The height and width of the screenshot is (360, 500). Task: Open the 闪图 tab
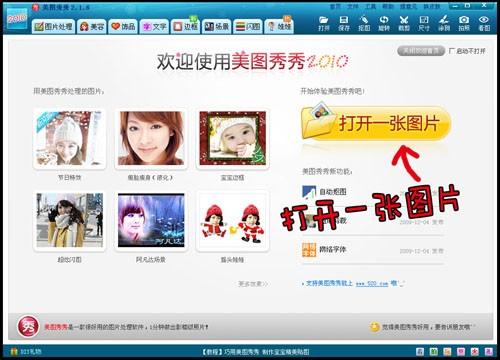(x=248, y=26)
